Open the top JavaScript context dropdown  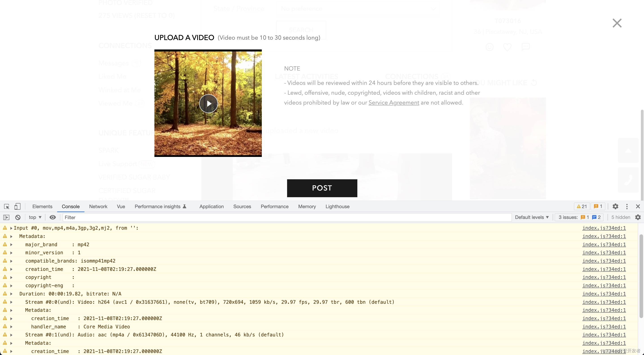(x=35, y=217)
